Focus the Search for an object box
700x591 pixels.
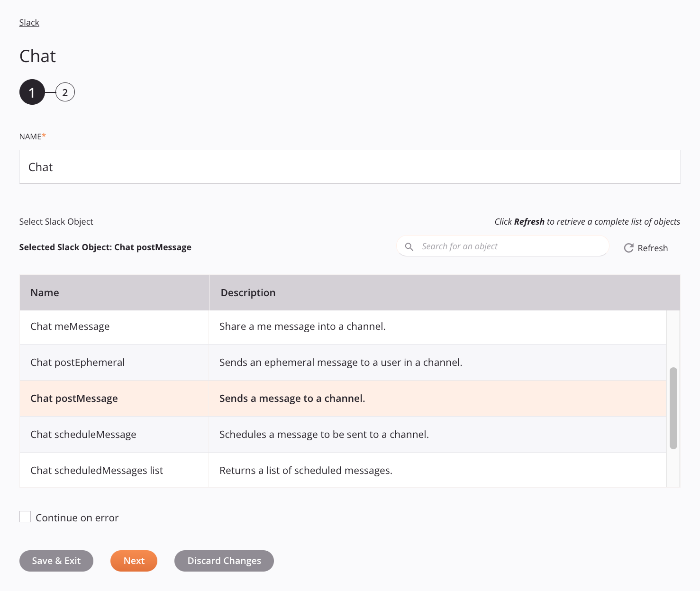click(x=502, y=246)
